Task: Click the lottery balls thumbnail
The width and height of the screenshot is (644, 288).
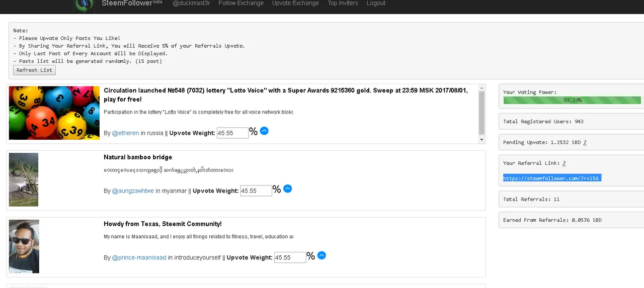Action: (x=54, y=113)
